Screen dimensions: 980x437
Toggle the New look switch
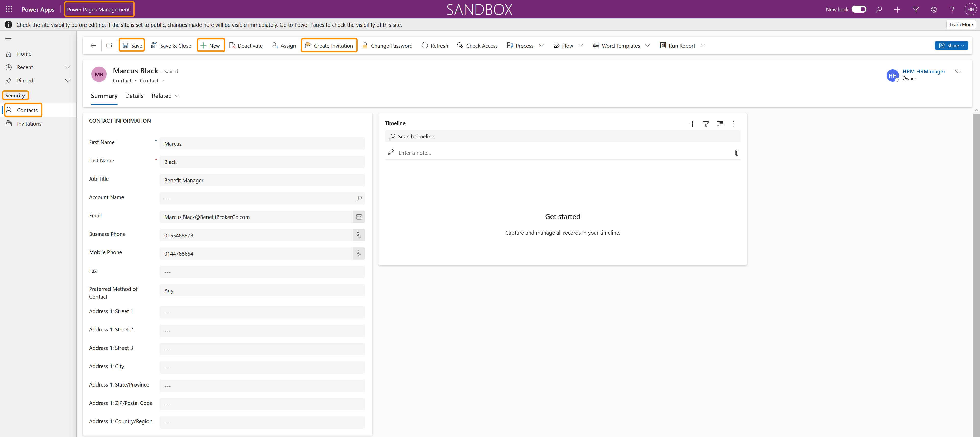(x=859, y=9)
